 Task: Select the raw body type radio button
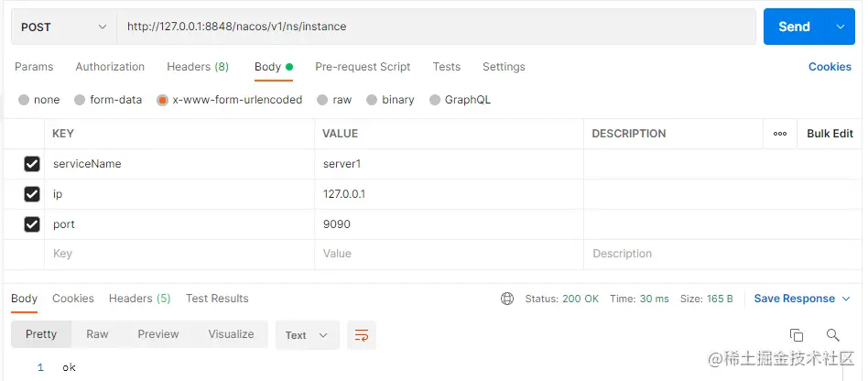pyautogui.click(x=323, y=100)
